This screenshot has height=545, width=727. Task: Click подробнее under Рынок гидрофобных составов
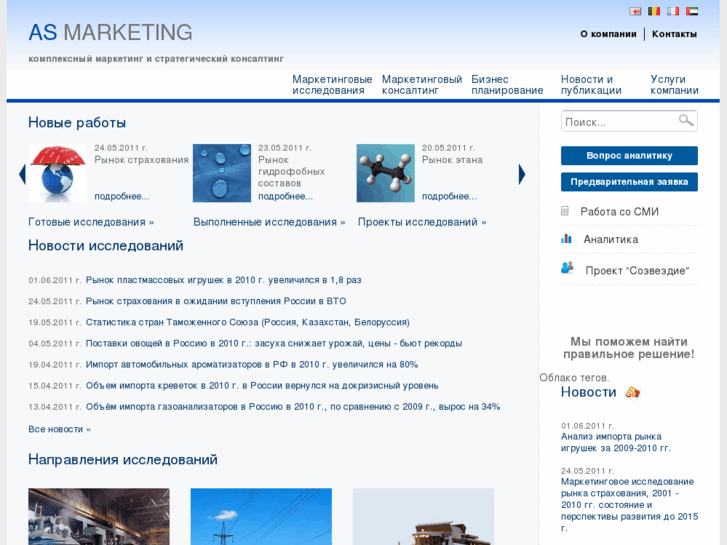point(286,196)
